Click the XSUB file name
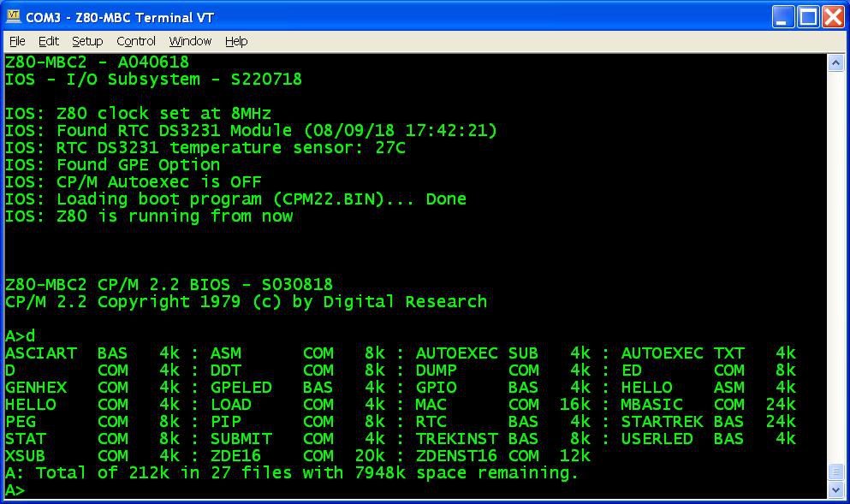Screen dimensions: 850x504 [x=26, y=456]
